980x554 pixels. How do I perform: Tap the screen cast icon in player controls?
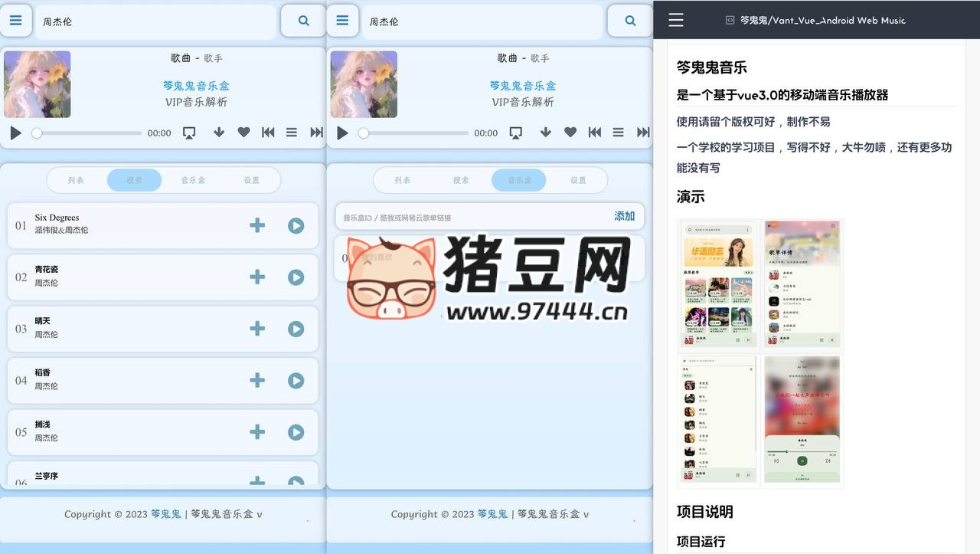tap(189, 133)
